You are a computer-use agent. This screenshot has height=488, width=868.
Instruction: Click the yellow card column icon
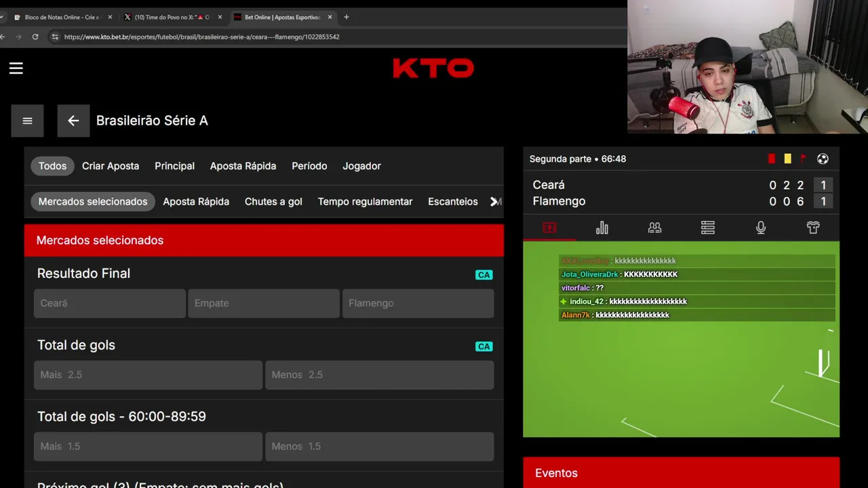coord(787,159)
